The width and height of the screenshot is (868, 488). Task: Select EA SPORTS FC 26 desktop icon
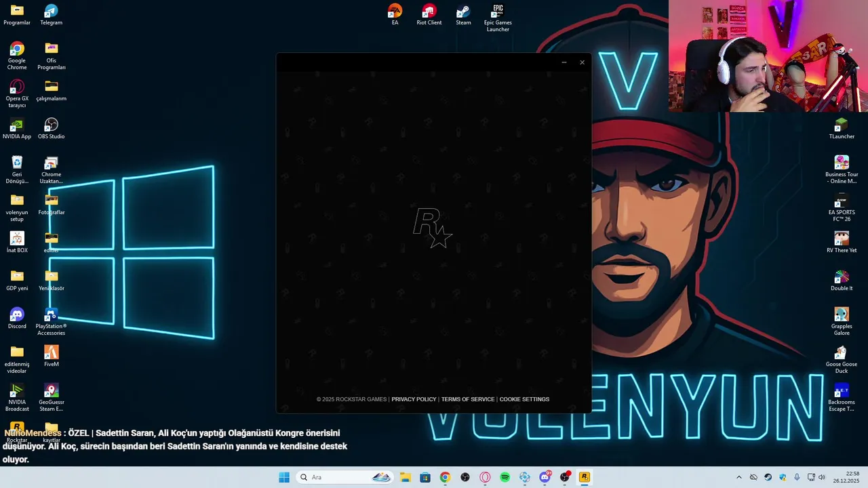tap(842, 207)
